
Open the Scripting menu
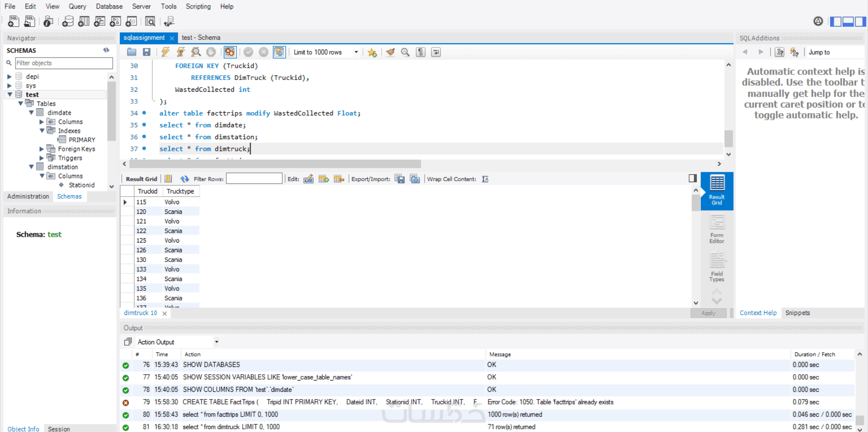pos(198,6)
